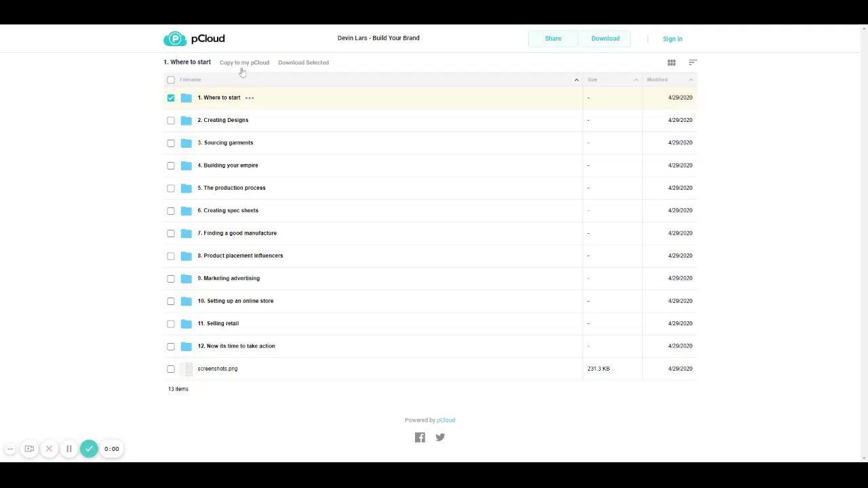Check the Creating spec sheets checkbox
Screen dimensions: 868x488
coord(171,211)
